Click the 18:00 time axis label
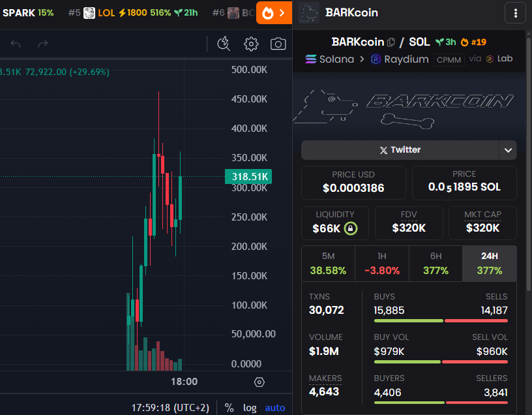 [x=185, y=382]
